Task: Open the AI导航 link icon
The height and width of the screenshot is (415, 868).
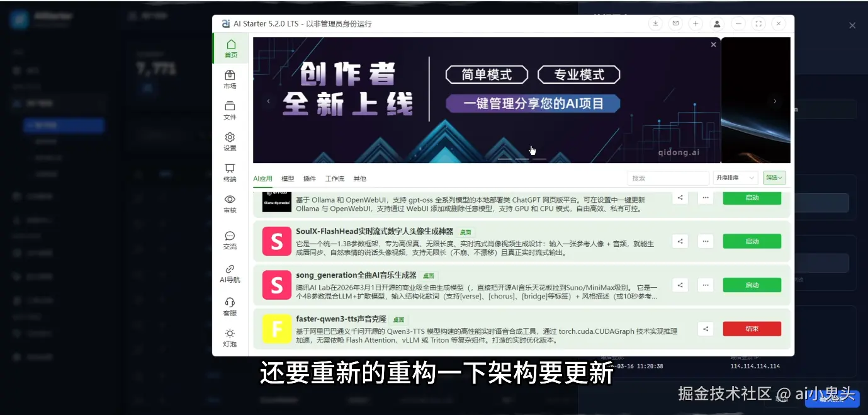Action: 230,273
